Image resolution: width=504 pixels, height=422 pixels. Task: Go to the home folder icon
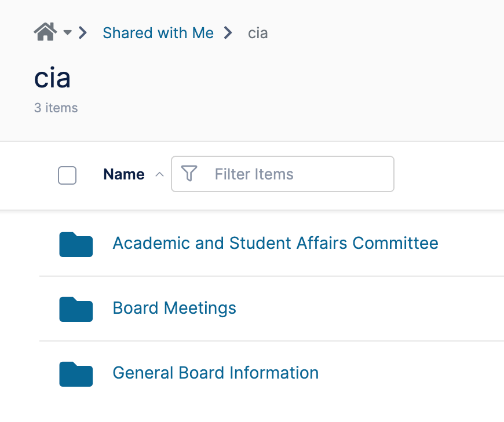coord(45,32)
